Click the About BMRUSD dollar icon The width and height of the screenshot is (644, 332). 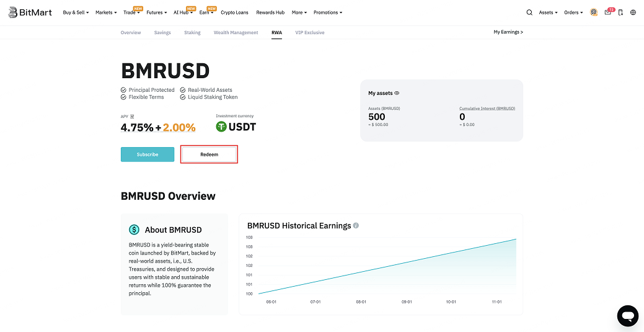pos(134,230)
